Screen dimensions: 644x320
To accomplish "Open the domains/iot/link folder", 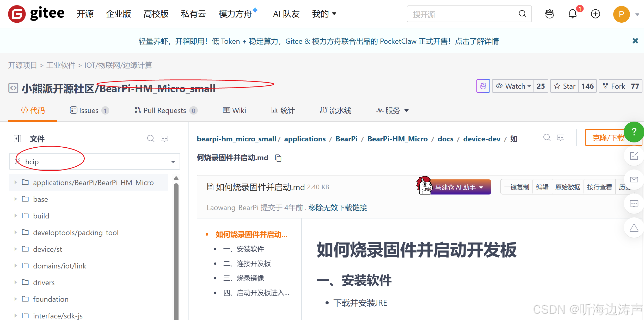I will pos(59,266).
